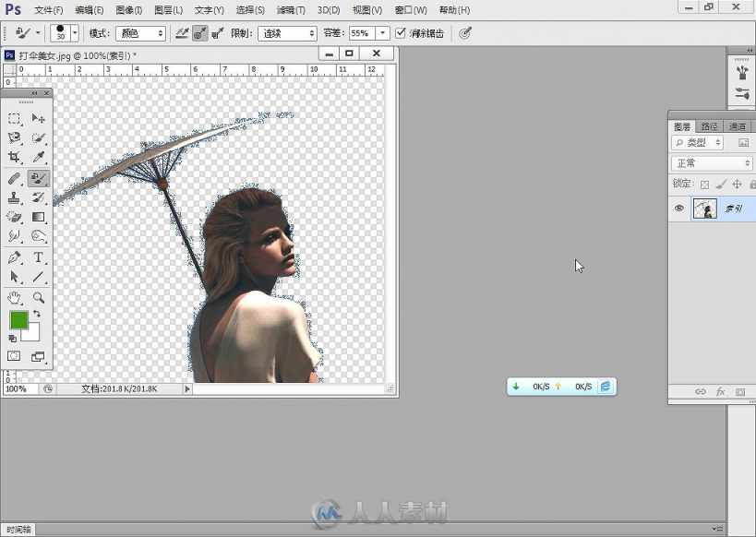Select the Lasso tool

point(14,137)
